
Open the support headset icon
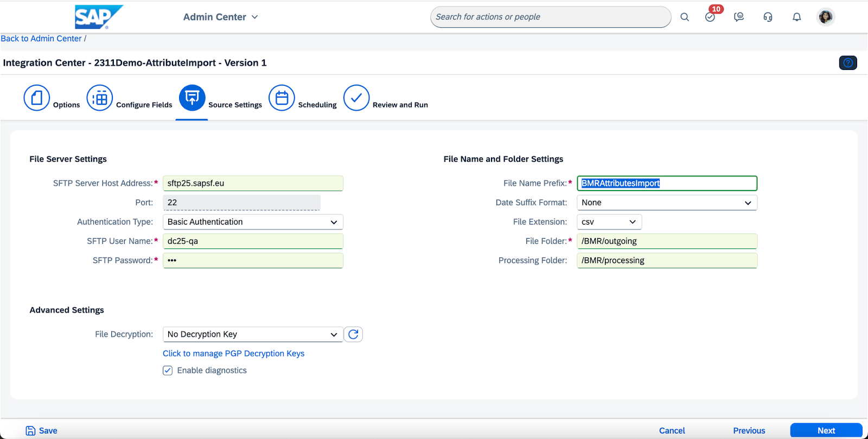pyautogui.click(x=768, y=17)
